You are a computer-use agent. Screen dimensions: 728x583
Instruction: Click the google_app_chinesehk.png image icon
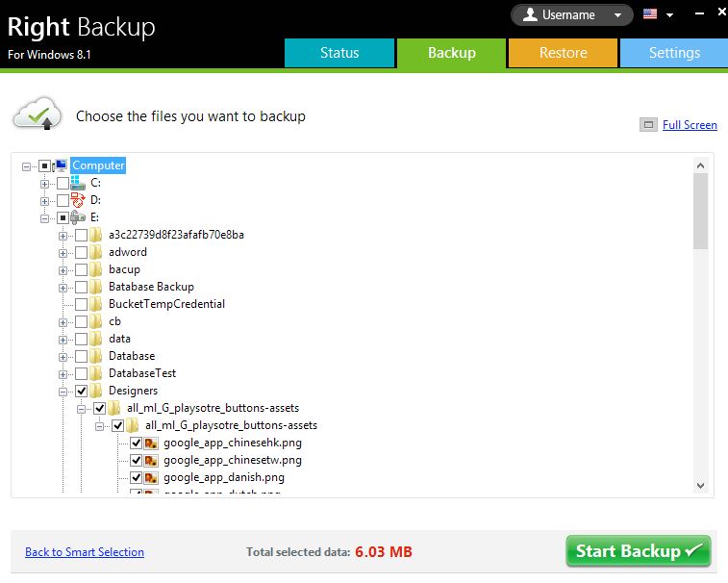(x=151, y=444)
